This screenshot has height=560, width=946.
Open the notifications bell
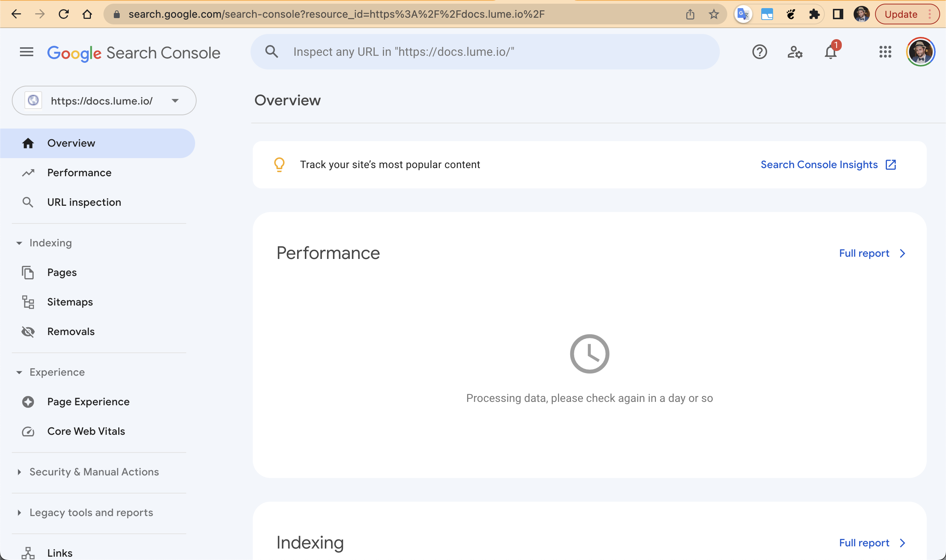830,52
